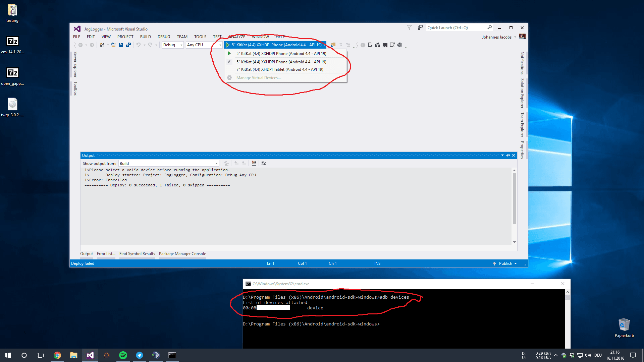Image resolution: width=644 pixels, height=362 pixels.
Task: Click the Save All toolbar icon
Action: (x=128, y=45)
